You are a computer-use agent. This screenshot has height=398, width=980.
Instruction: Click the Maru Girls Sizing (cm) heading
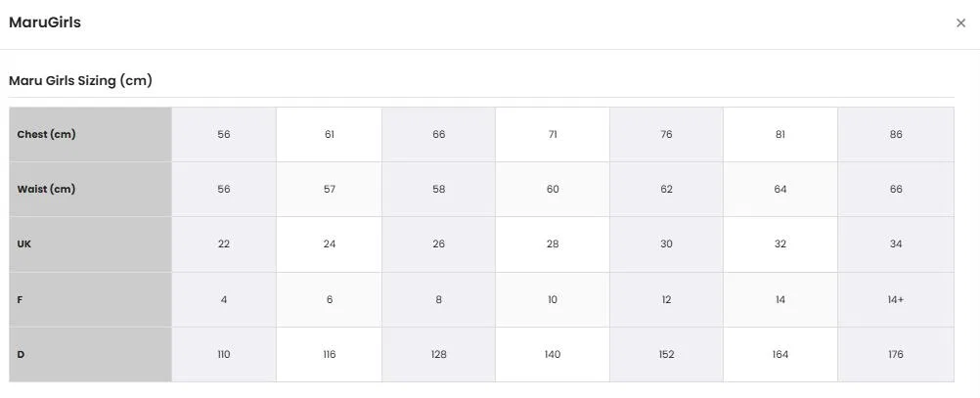[80, 80]
